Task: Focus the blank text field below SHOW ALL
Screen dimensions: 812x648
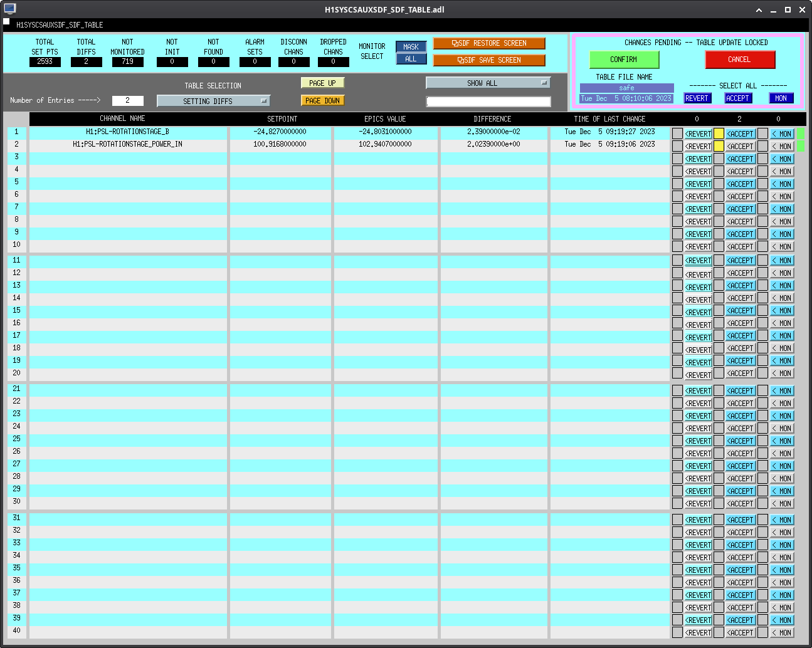Action: tap(488, 102)
